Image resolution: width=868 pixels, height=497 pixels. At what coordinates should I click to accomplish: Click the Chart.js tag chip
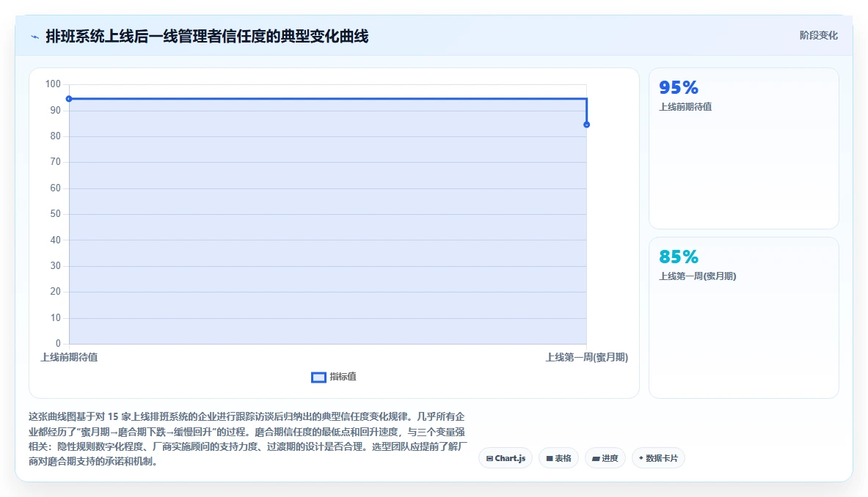(506, 458)
